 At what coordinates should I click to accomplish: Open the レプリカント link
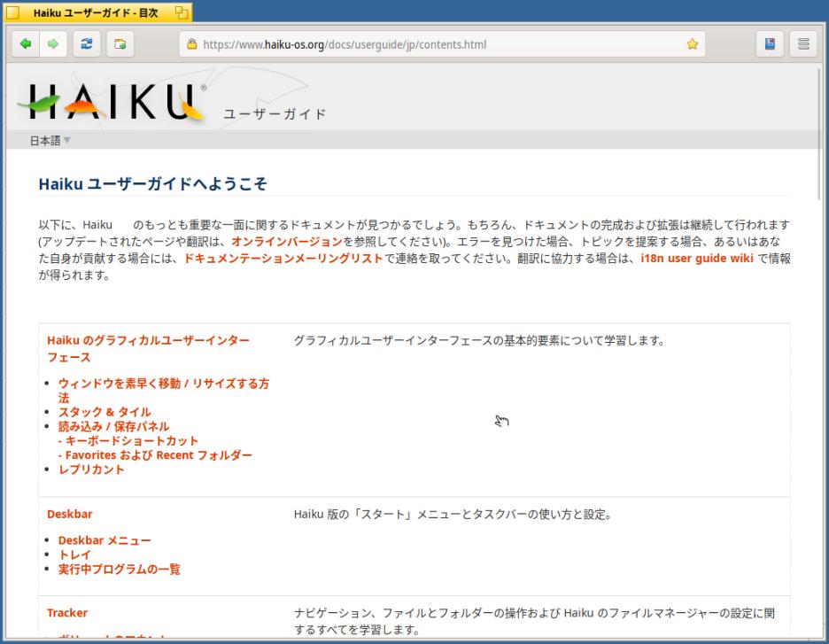(91, 469)
